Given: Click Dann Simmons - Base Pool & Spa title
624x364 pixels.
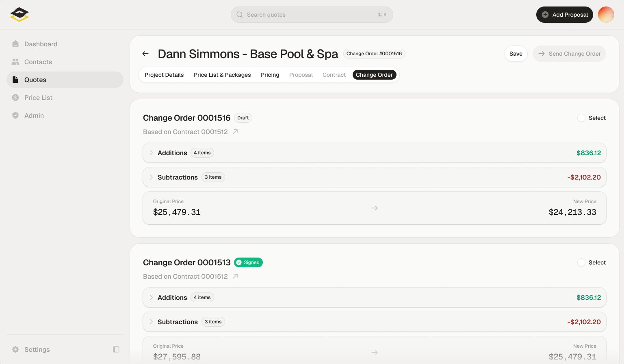Looking at the screenshot, I should pos(248,54).
